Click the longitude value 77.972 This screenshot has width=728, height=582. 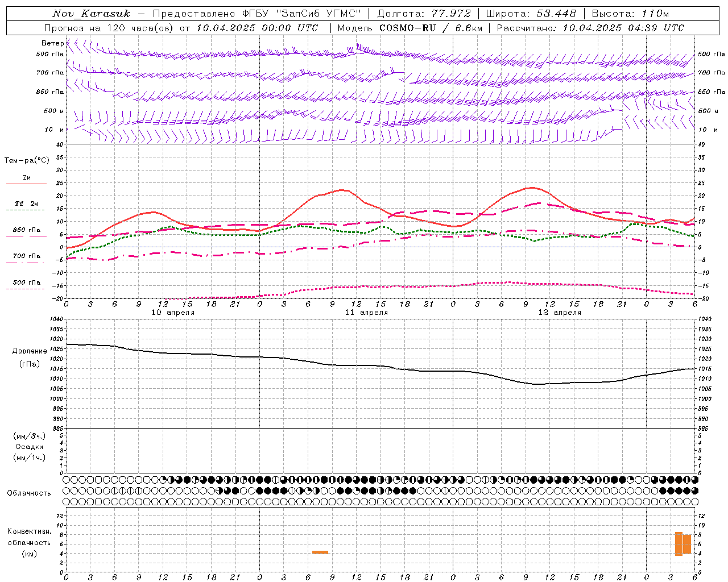point(451,13)
